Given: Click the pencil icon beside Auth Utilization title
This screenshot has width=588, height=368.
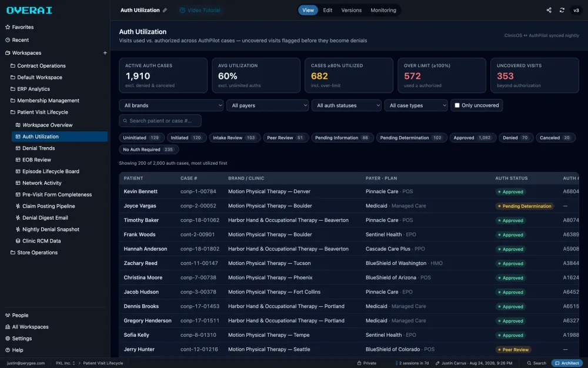Looking at the screenshot, I should [165, 10].
